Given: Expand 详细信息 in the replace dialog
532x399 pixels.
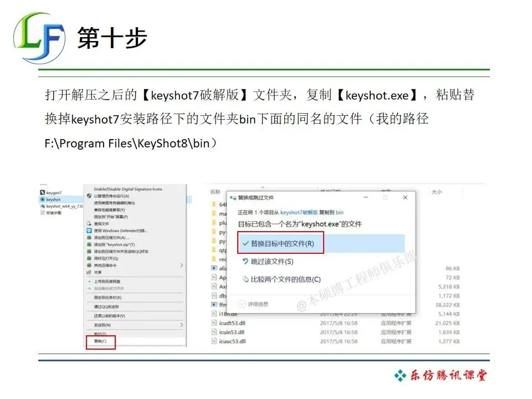Looking at the screenshot, I should pos(253,304).
